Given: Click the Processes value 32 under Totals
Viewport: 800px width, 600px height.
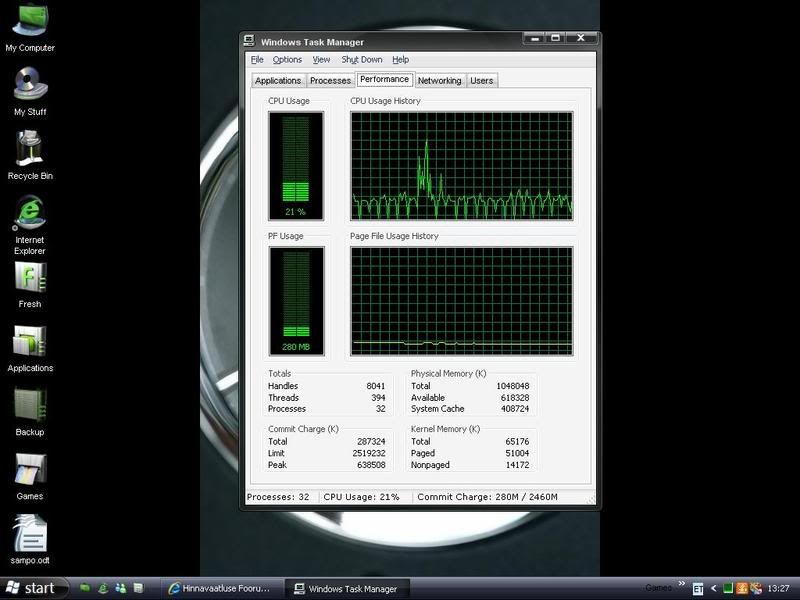Looking at the screenshot, I should coord(381,409).
